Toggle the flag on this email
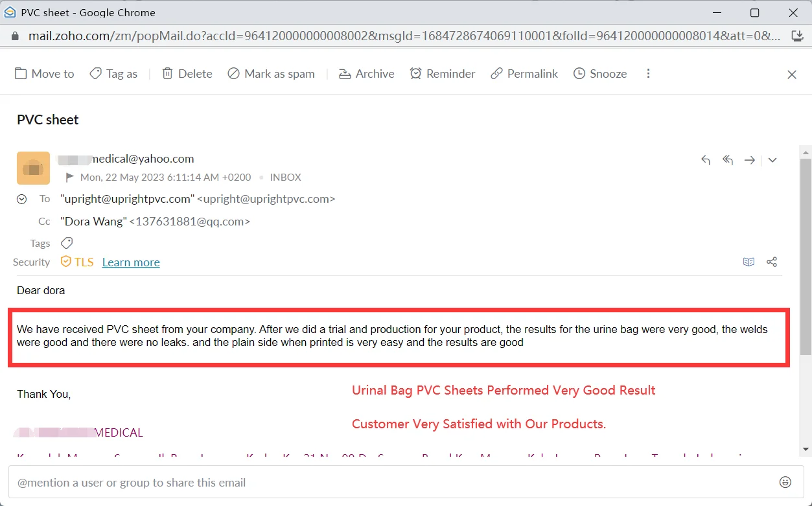 (x=69, y=177)
